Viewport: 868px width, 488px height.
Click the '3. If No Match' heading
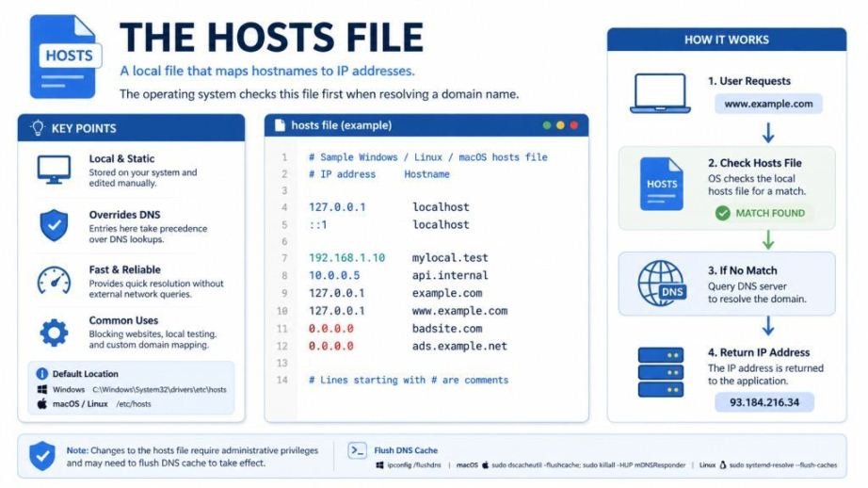tap(743, 271)
